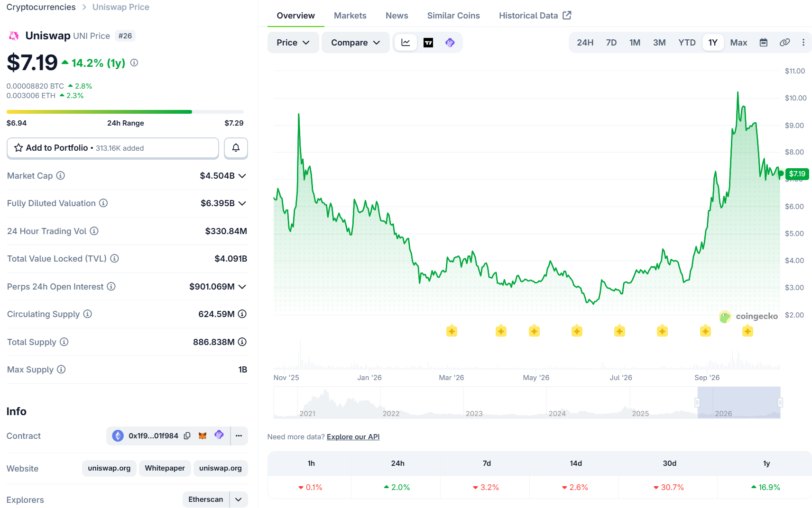Screen dimensions: 812x508
Task: Expand the Fully Diluted Valuation $6.395B details
Action: (242, 203)
